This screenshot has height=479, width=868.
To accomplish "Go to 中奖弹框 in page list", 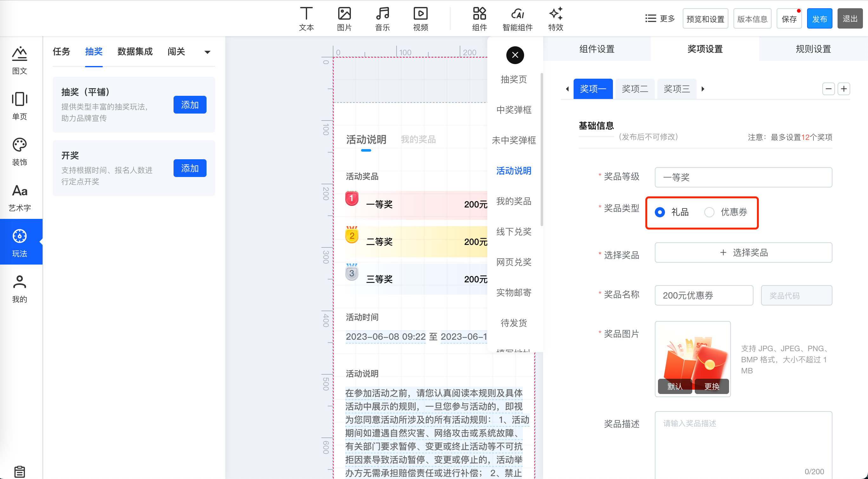I will (x=514, y=110).
